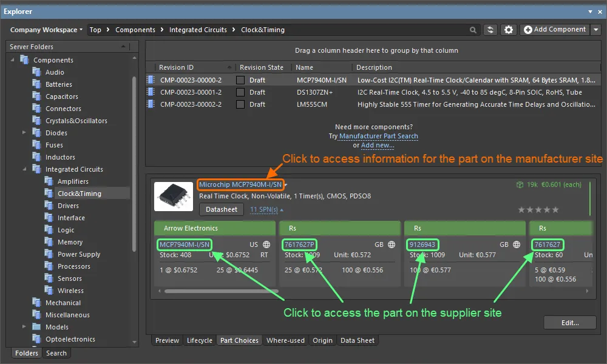Screen dimensions: 607x364
Task: Sort by the Revision State column header
Action: [261, 67]
